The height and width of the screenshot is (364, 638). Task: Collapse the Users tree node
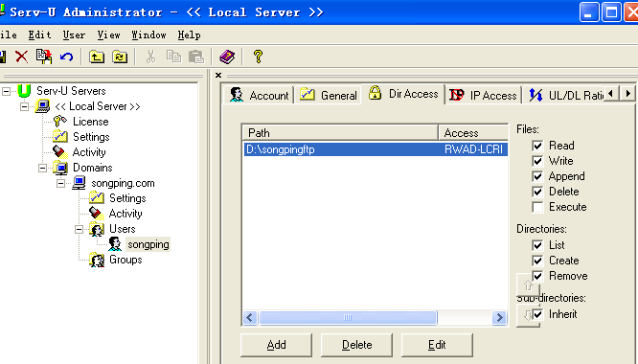pyautogui.click(x=79, y=229)
